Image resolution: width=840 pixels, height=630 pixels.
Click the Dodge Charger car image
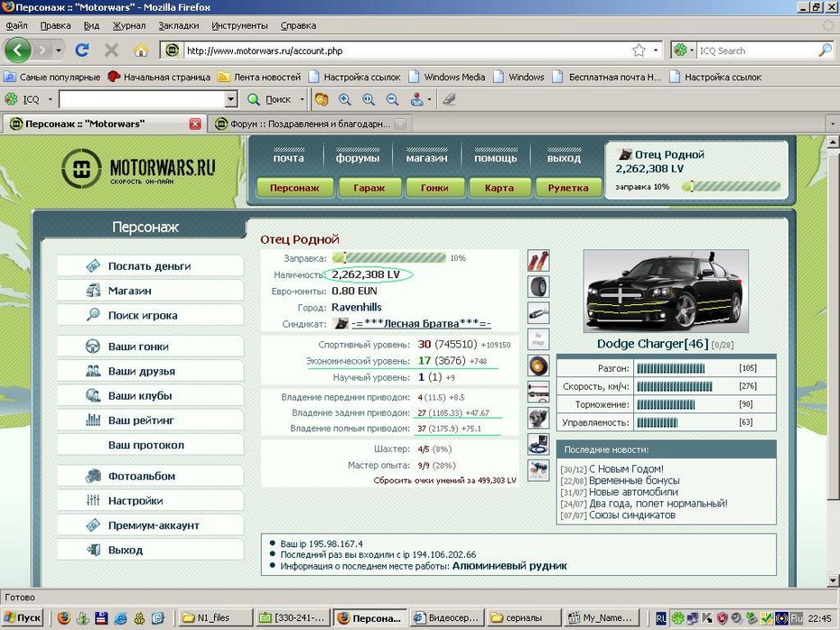point(666,292)
